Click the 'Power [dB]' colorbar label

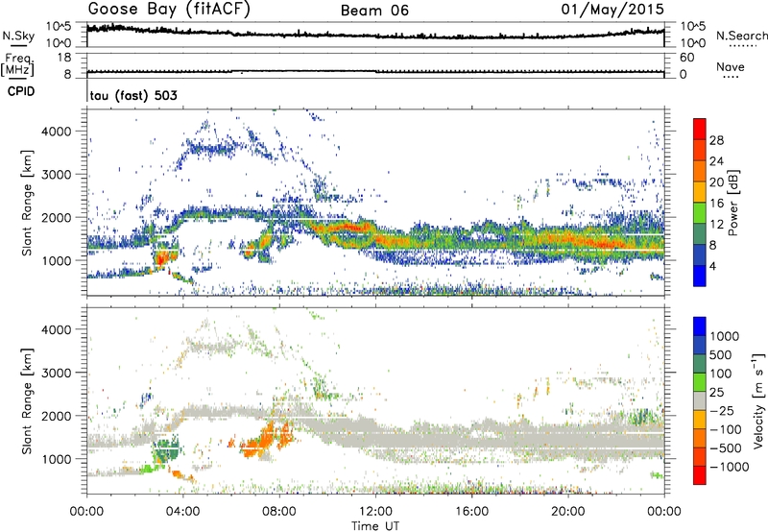(x=732, y=203)
